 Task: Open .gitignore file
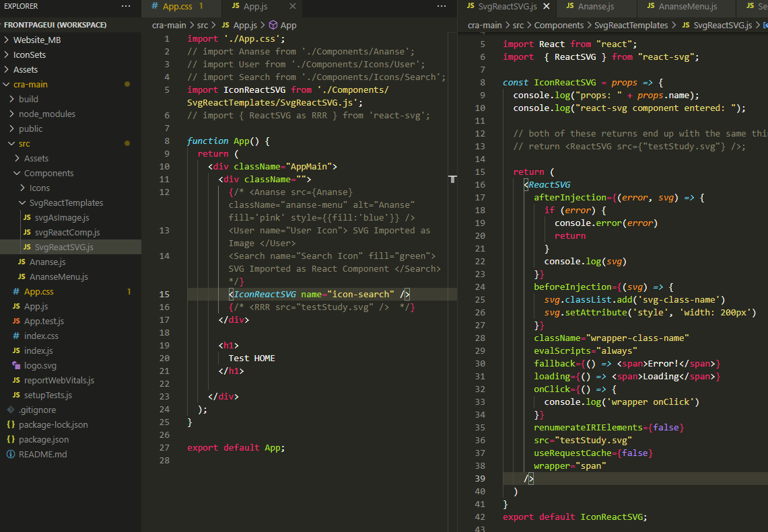pos(71,410)
